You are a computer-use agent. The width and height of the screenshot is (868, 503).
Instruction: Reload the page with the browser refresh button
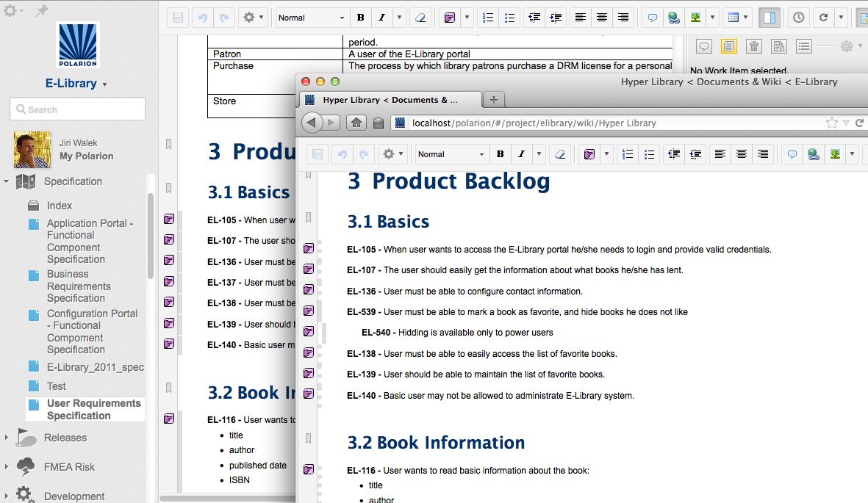click(859, 123)
